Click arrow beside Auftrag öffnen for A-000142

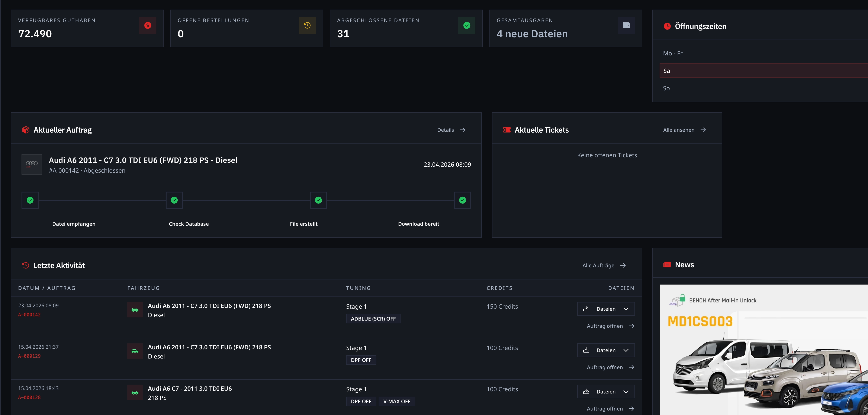tap(631, 326)
